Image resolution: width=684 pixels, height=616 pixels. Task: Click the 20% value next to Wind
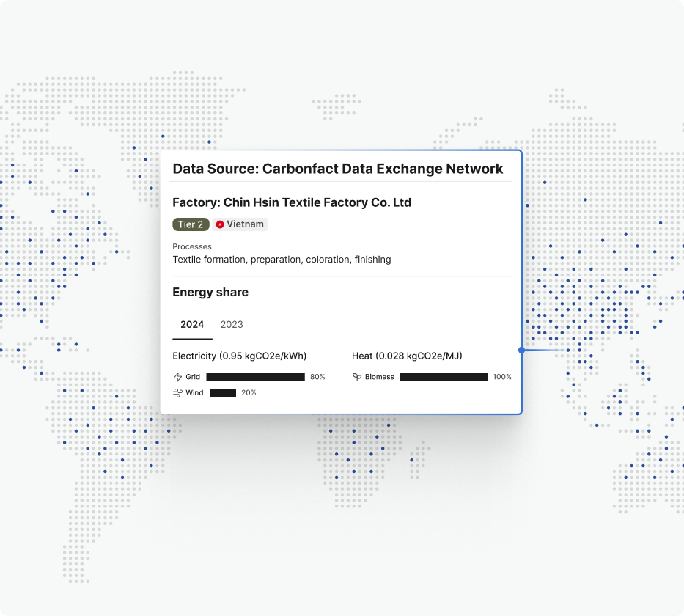click(249, 393)
